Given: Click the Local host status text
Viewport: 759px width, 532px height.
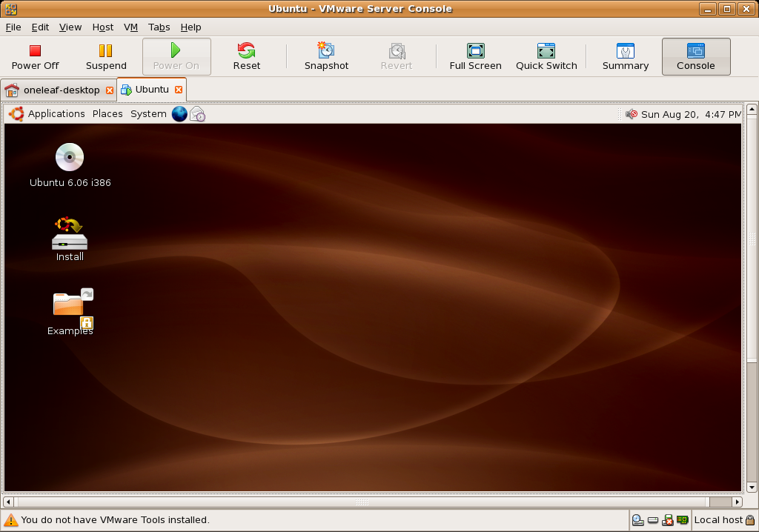Looking at the screenshot, I should pyautogui.click(x=718, y=520).
